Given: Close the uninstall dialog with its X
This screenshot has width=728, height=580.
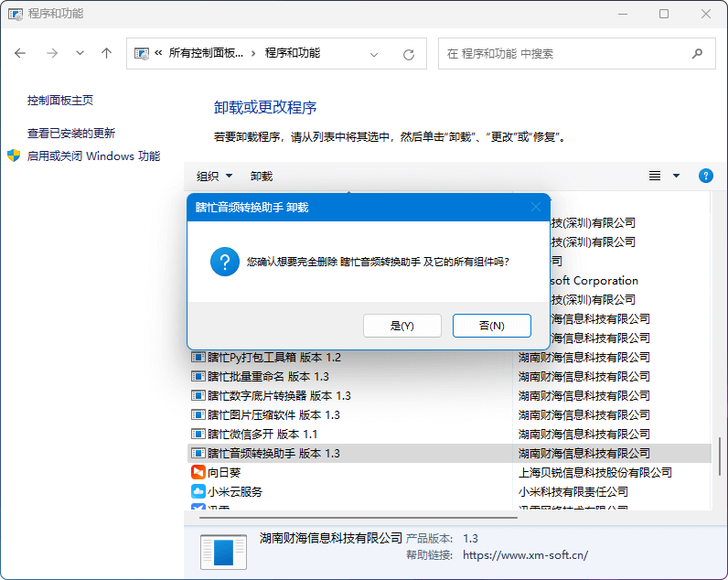Looking at the screenshot, I should pyautogui.click(x=536, y=207).
